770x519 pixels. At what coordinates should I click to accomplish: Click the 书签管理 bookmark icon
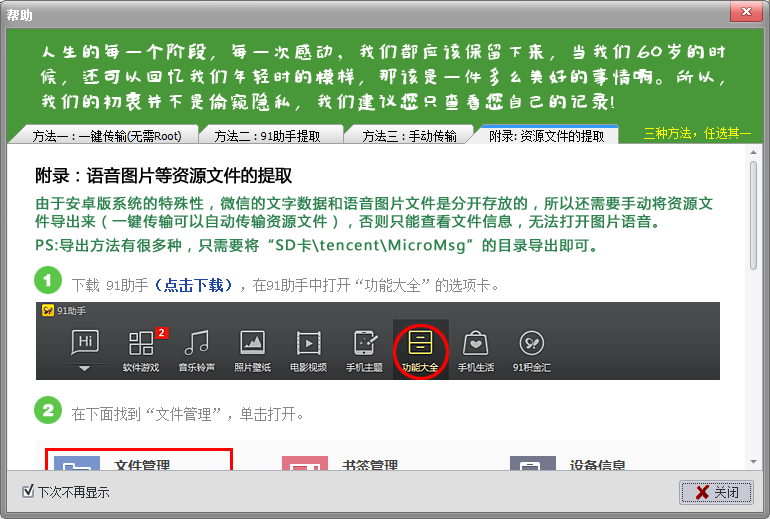(304, 466)
